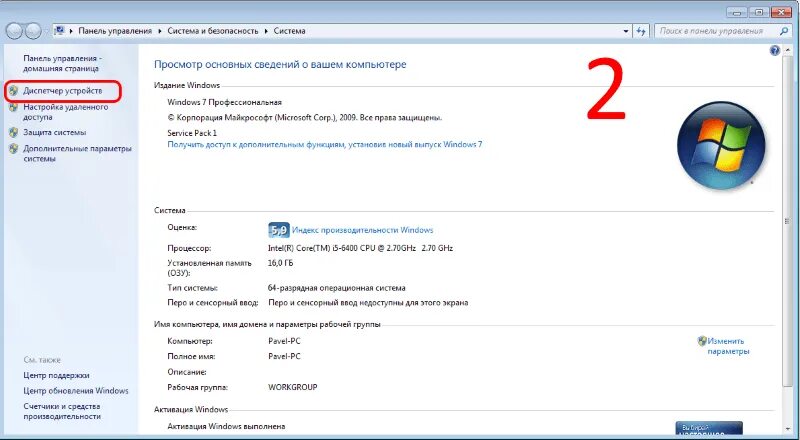Click the 16,0 ГБ memory value
Image resolution: width=800 pixels, height=440 pixels.
pos(280,263)
